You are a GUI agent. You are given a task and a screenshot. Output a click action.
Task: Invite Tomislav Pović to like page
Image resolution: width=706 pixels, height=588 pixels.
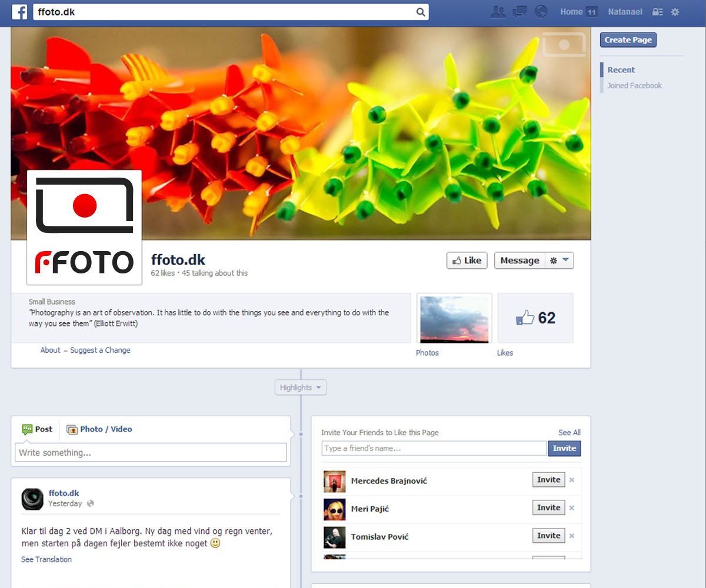[x=548, y=536]
